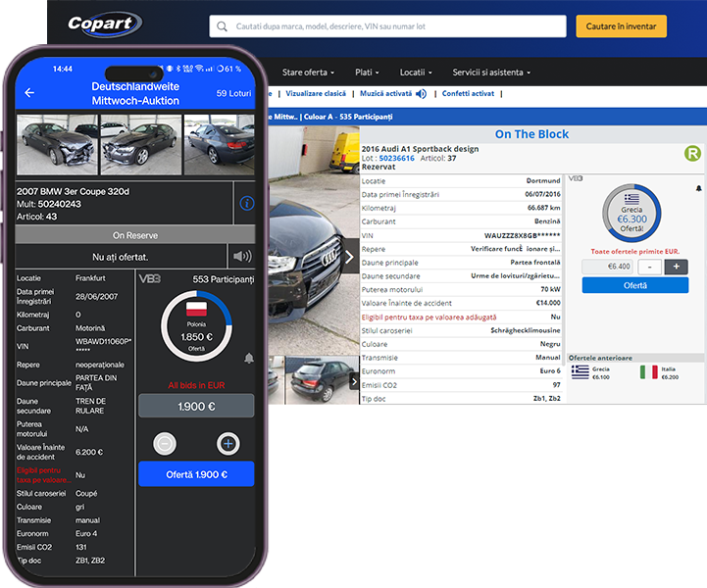
Task: Click the magnifier icon in the search bar
Action: click(x=222, y=26)
